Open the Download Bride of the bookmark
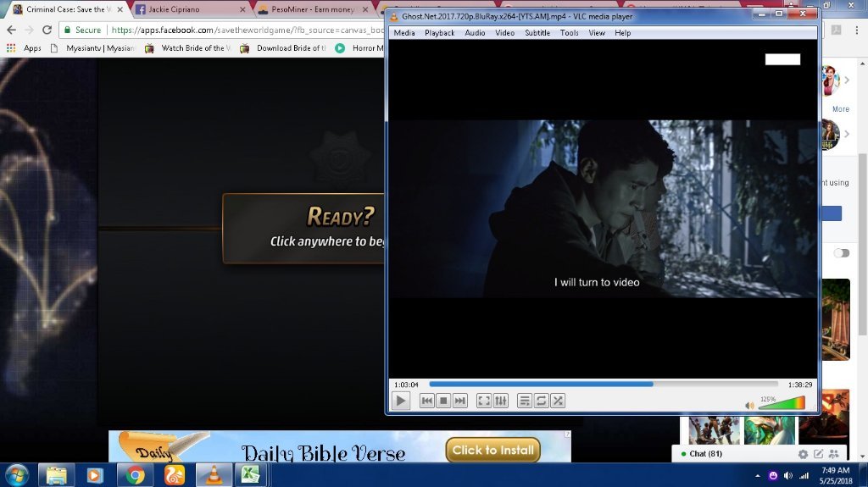The image size is (868, 487). click(283, 48)
